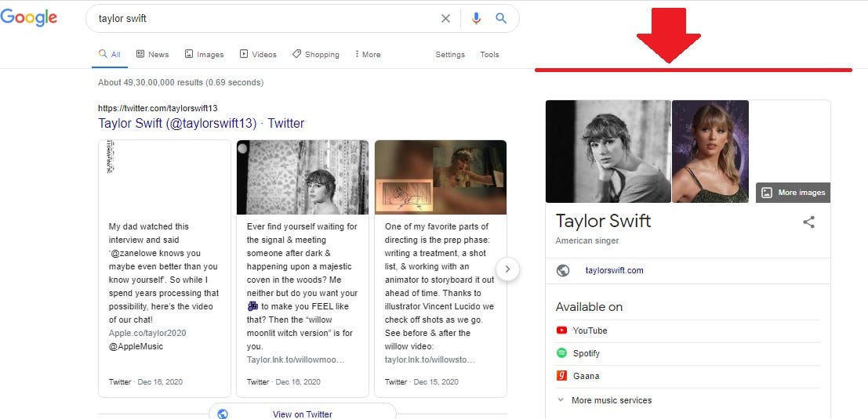Click the View on Twitter button

click(x=302, y=413)
